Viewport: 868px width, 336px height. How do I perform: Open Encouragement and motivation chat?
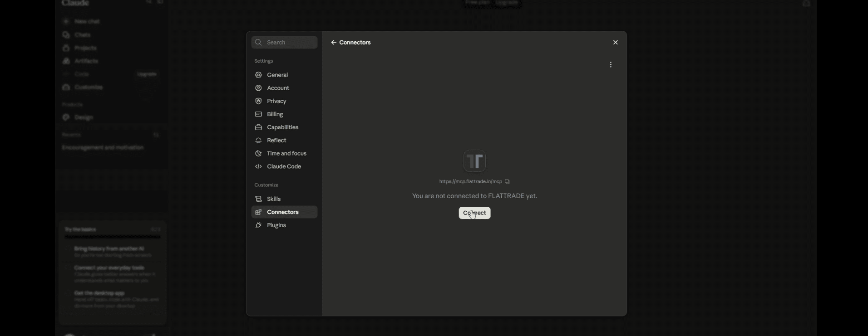pos(103,148)
